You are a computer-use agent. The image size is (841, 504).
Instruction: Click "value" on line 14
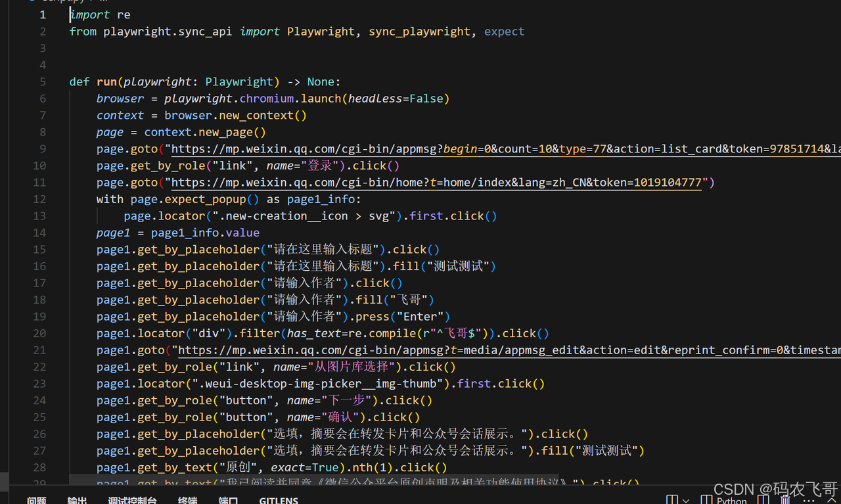242,233
